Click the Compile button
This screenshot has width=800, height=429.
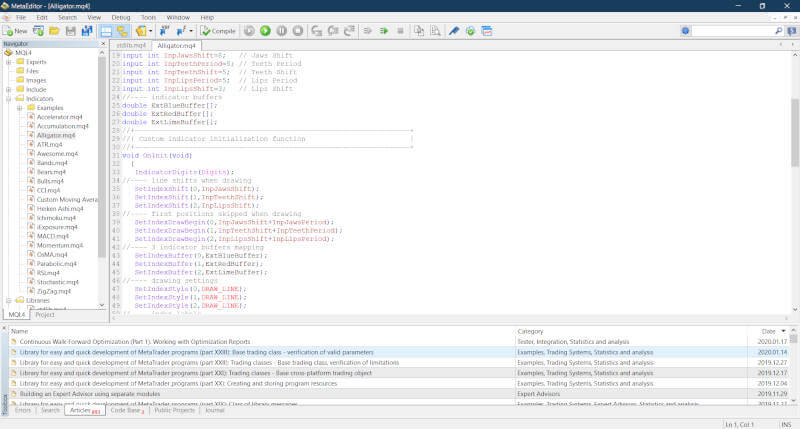click(x=219, y=31)
